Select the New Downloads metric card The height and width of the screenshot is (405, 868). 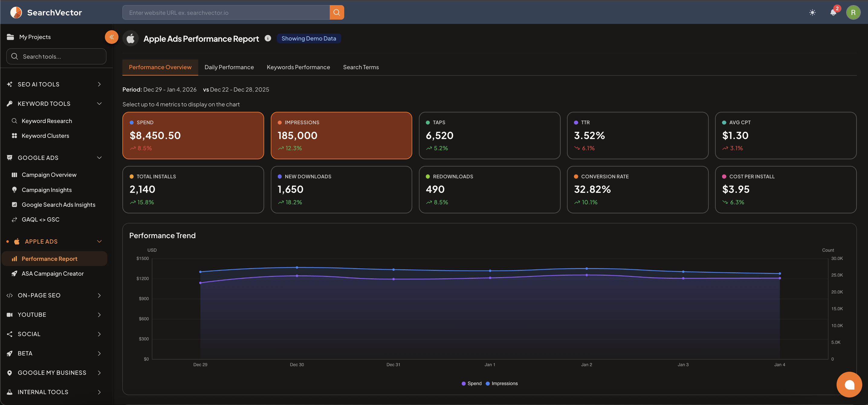click(341, 190)
